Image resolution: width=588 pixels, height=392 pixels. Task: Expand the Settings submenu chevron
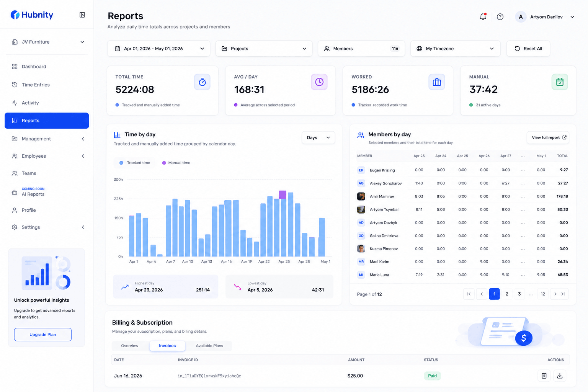pyautogui.click(x=83, y=227)
